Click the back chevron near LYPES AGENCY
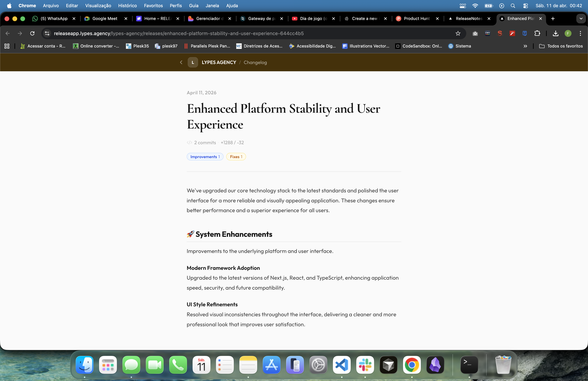Screen dimensions: 588x381 [181, 62]
